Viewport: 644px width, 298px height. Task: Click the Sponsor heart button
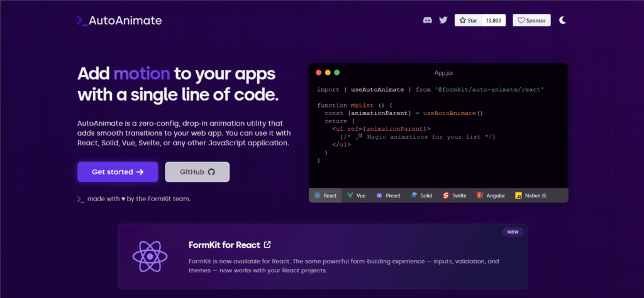point(531,20)
